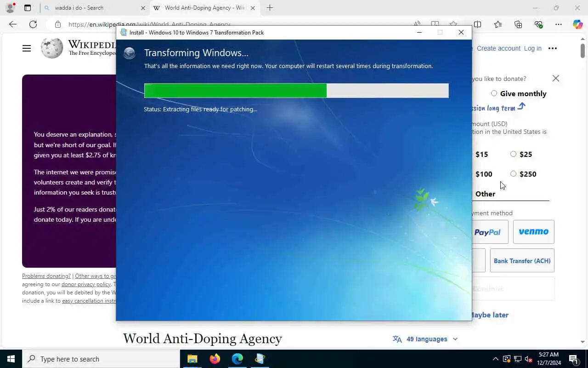The width and height of the screenshot is (588, 368).
Task: Click the Wikipedia globe logo
Action: click(x=52, y=48)
